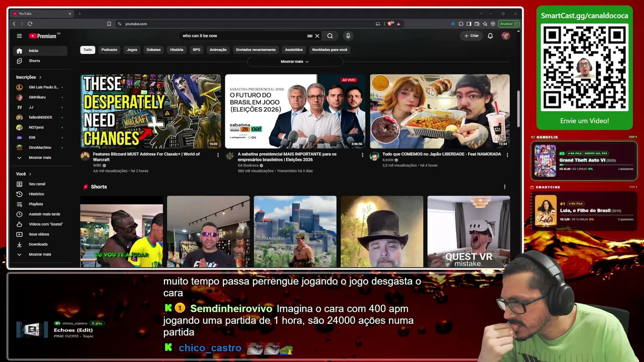
Task: Select the Jogos filter chip
Action: click(132, 50)
